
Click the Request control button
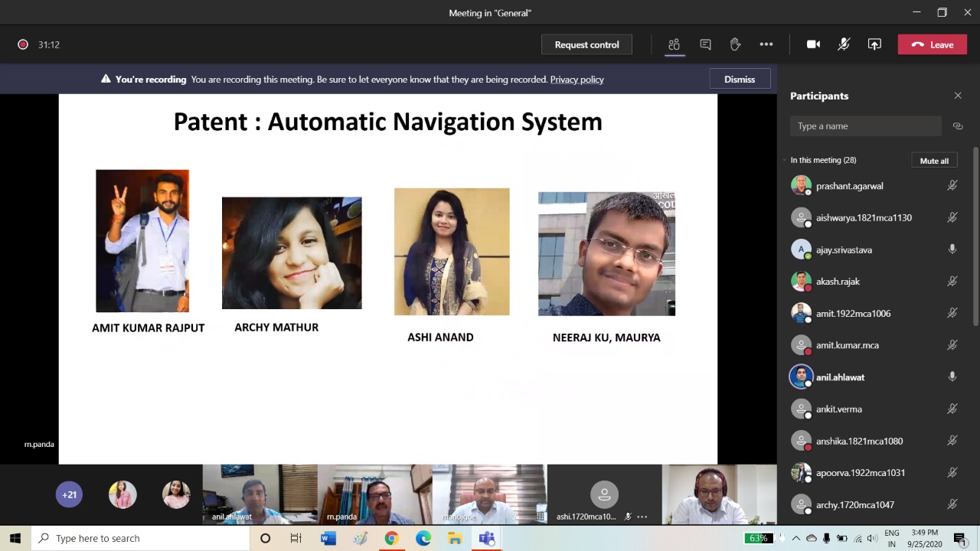click(x=586, y=44)
